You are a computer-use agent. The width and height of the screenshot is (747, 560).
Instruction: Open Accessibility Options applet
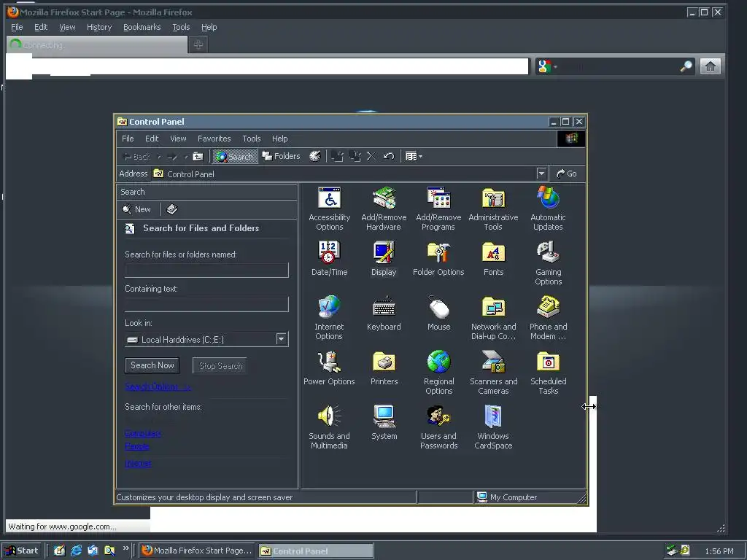(x=329, y=209)
